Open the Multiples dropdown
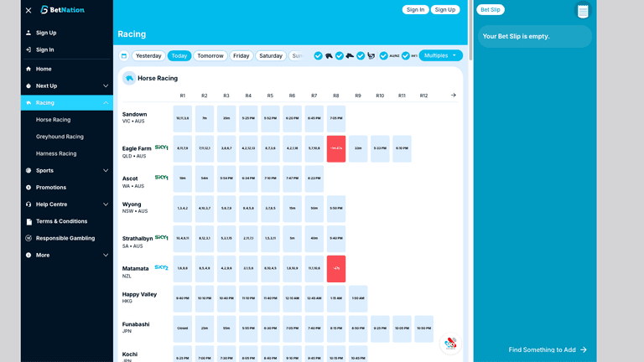The height and width of the screenshot is (362, 644). pos(440,55)
